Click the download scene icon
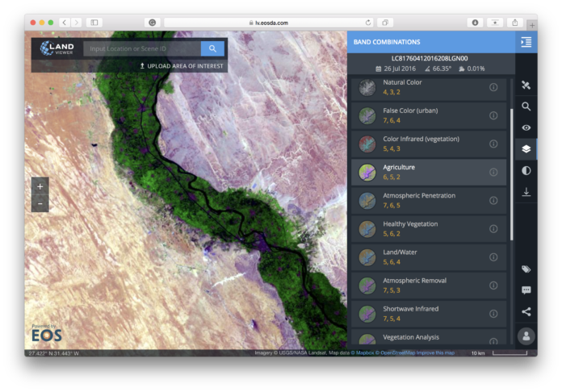562x392 pixels. pyautogui.click(x=526, y=192)
